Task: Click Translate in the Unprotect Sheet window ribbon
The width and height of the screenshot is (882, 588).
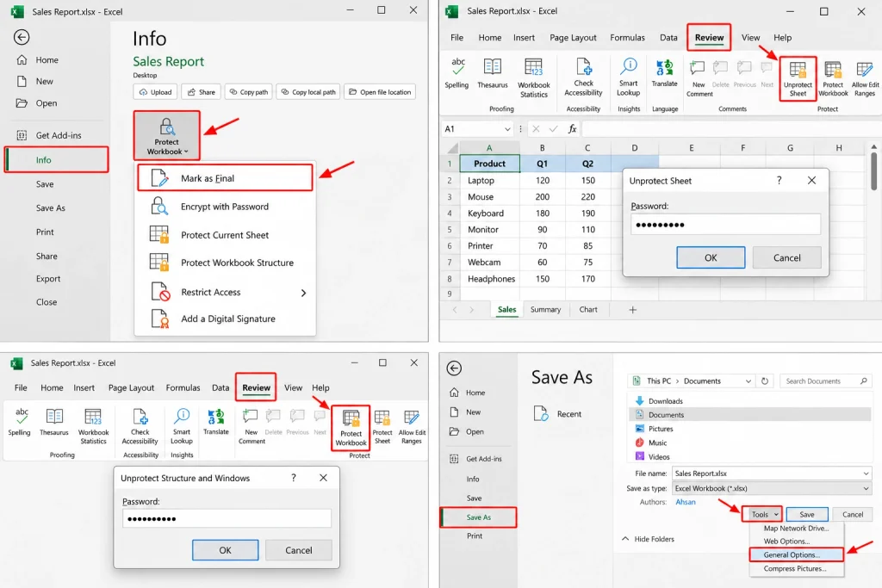Action: 665,74
